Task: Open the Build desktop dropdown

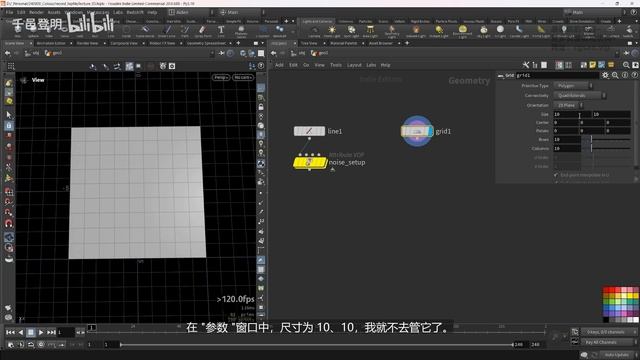Action: click(x=190, y=12)
